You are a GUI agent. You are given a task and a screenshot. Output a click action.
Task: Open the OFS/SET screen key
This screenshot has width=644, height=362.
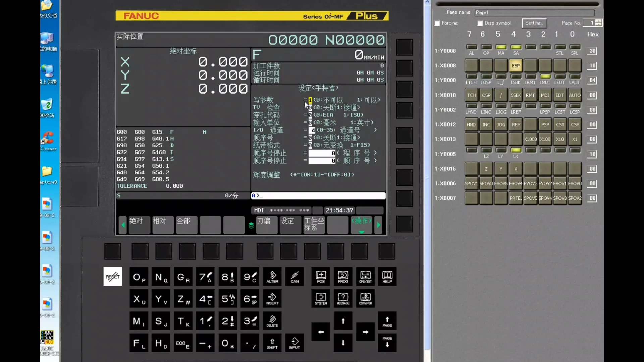[x=365, y=277]
